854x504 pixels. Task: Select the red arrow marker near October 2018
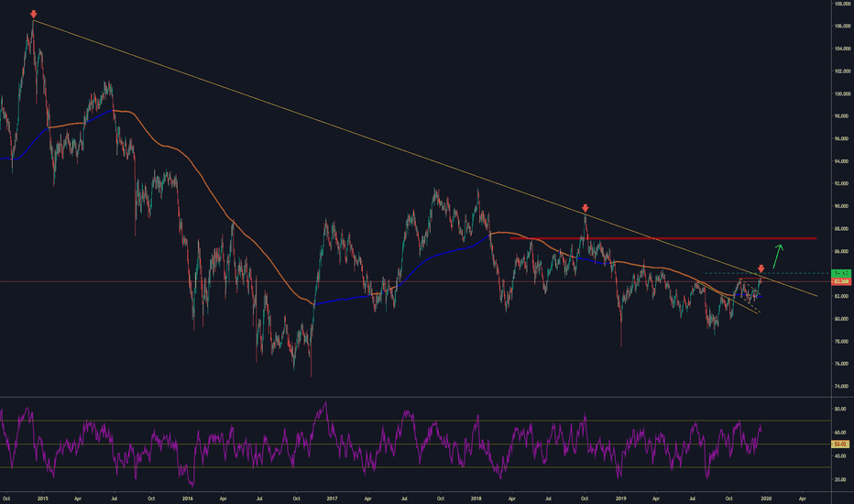[585, 208]
